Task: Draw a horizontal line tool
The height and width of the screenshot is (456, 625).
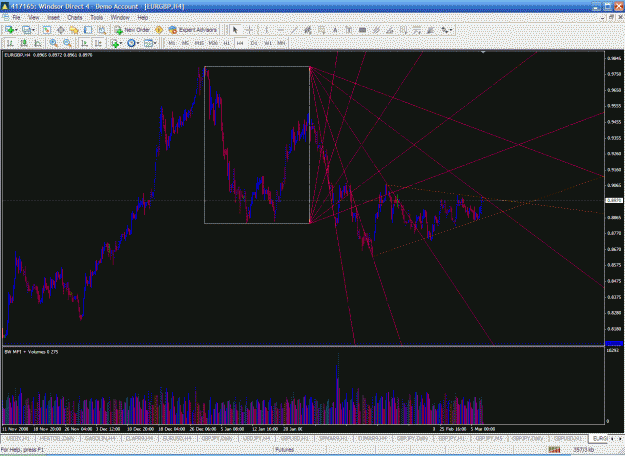Action: (x=280, y=30)
